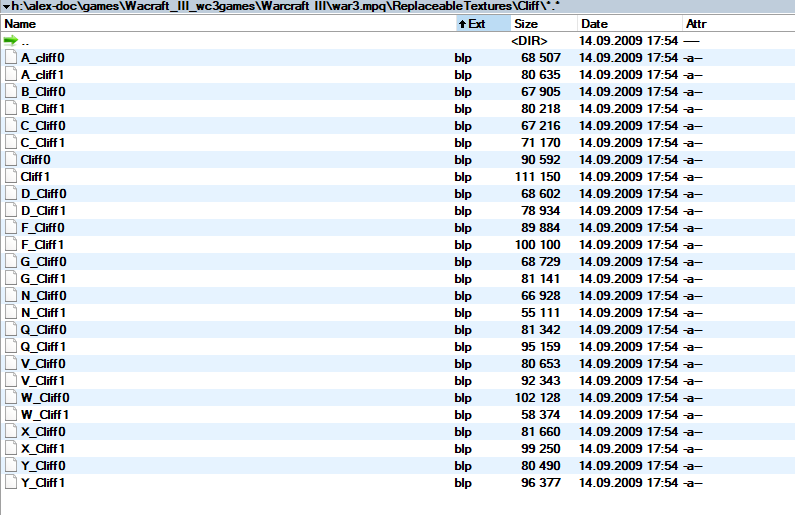Click the size value 96 377
The width and height of the screenshot is (795, 515).
click(540, 483)
